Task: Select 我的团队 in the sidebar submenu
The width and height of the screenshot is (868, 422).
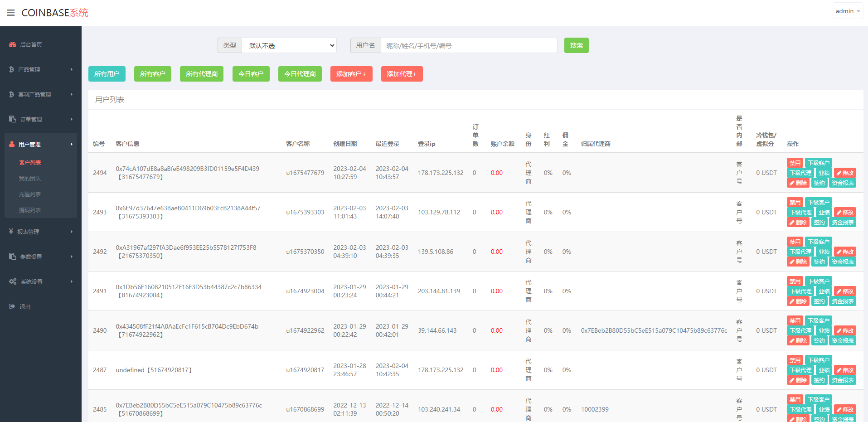Action: (x=30, y=178)
